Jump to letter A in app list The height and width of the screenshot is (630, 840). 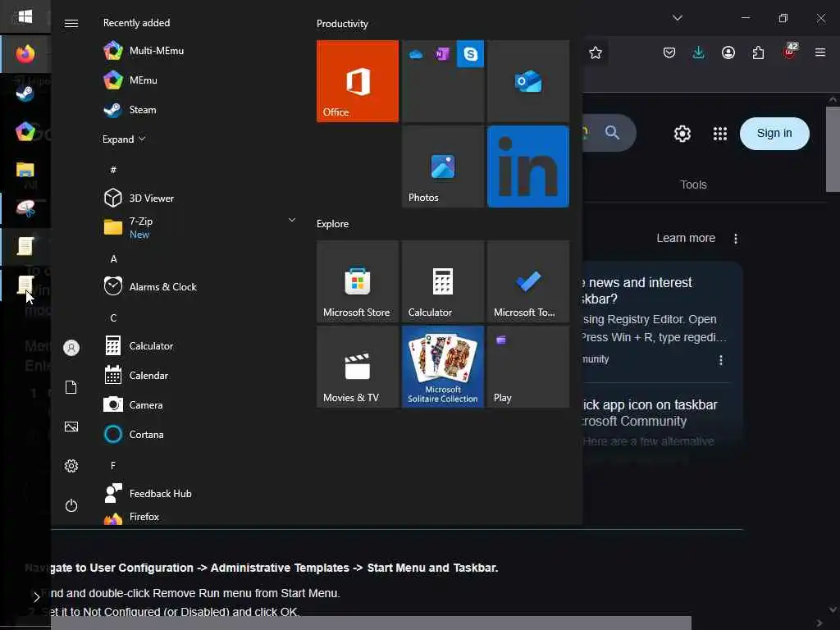[113, 259]
